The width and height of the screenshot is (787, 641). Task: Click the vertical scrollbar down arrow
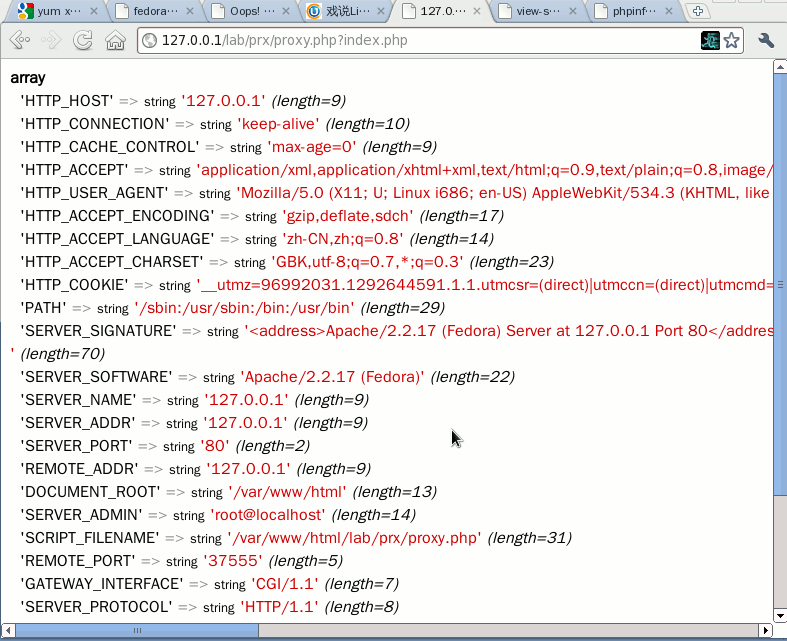(780, 615)
